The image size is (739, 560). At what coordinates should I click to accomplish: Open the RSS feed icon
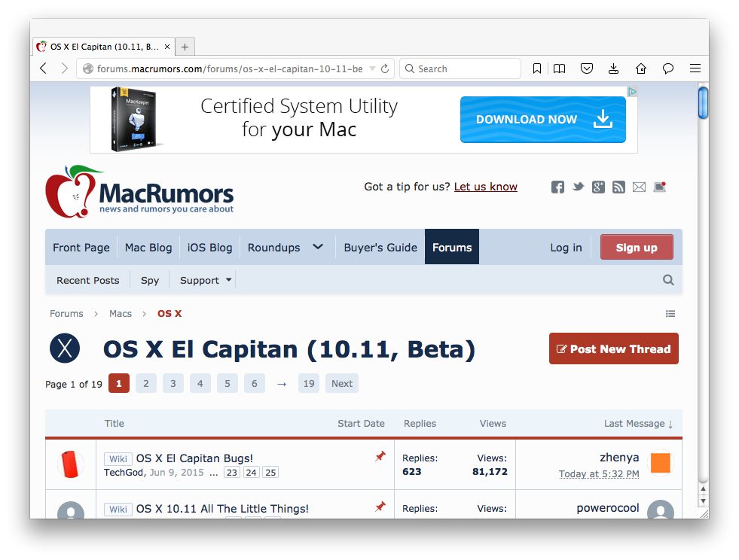tap(618, 187)
